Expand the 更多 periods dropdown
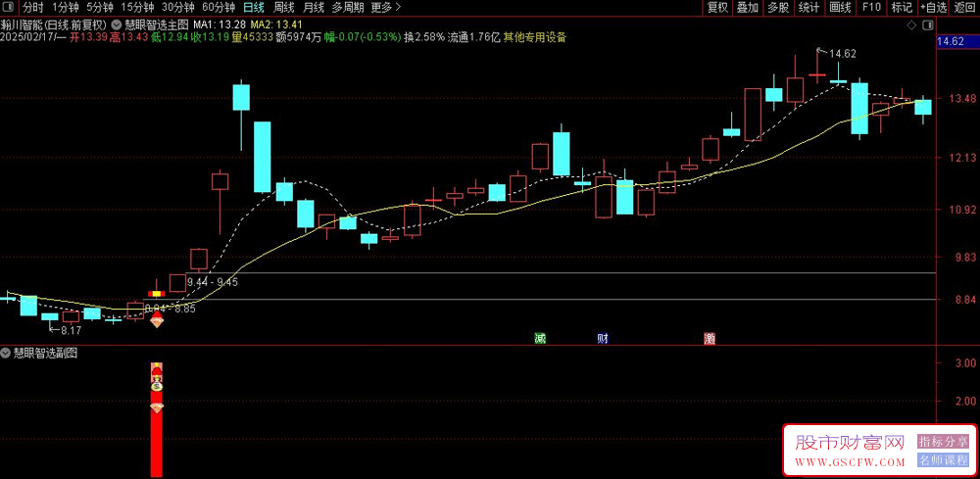Screen dimensions: 980x479 coord(385,8)
